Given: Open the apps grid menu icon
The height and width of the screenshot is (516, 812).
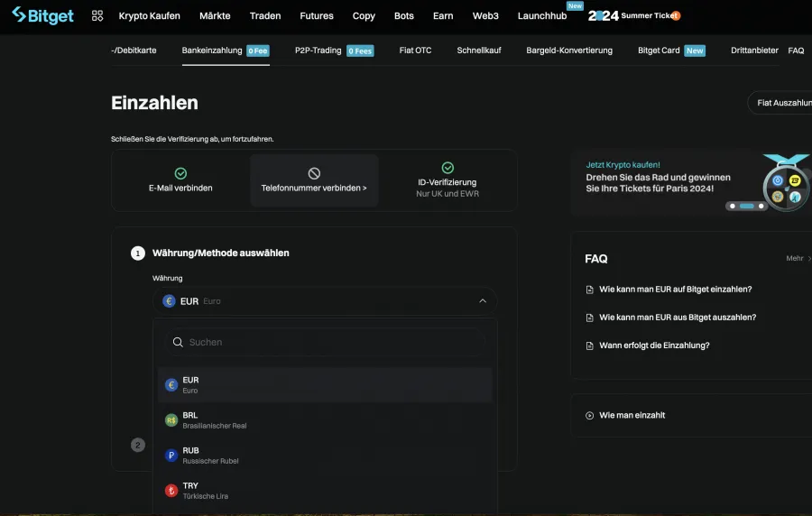Looking at the screenshot, I should click(97, 15).
